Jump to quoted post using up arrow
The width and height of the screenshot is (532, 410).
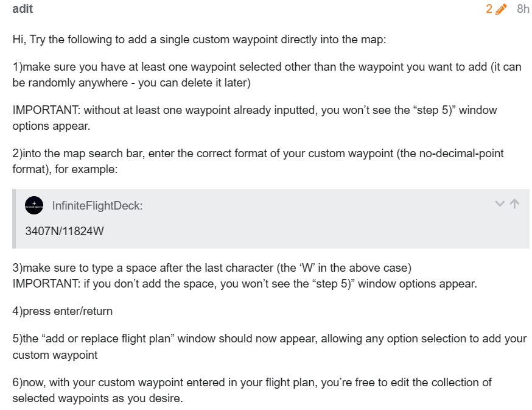(x=515, y=204)
